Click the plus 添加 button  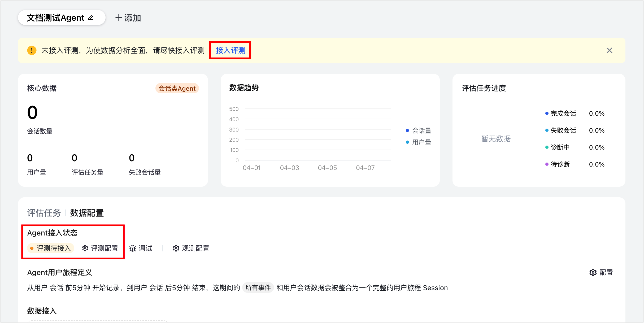(128, 18)
